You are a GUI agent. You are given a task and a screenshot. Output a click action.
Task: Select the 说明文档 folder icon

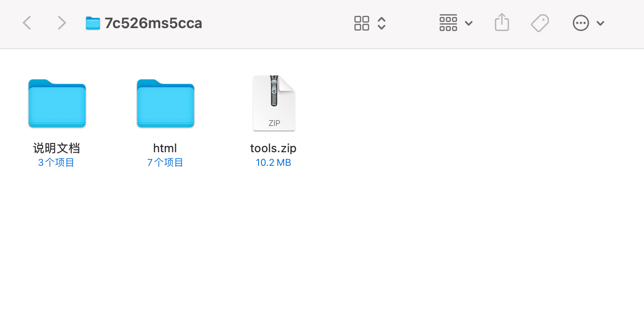point(57,103)
